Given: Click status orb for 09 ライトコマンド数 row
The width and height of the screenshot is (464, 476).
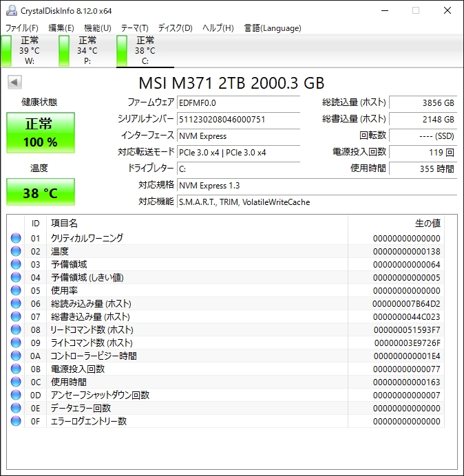Looking at the screenshot, I should (16, 343).
